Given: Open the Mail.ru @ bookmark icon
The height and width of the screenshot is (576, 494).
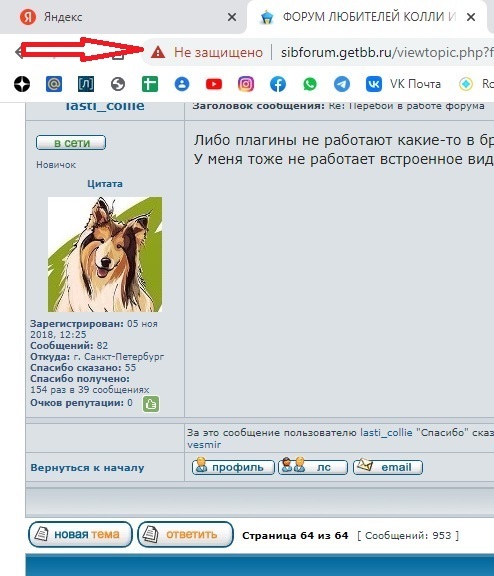Looking at the screenshot, I should [54, 84].
